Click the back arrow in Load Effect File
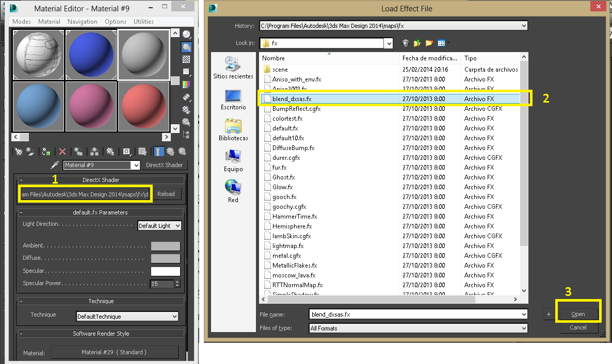This screenshot has width=612, height=364. pyautogui.click(x=405, y=43)
